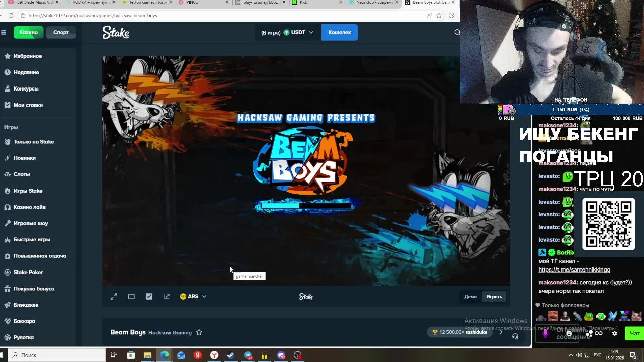The height and width of the screenshot is (362, 644).
Task: Click the browser address bar URL
Action: pos(93,16)
